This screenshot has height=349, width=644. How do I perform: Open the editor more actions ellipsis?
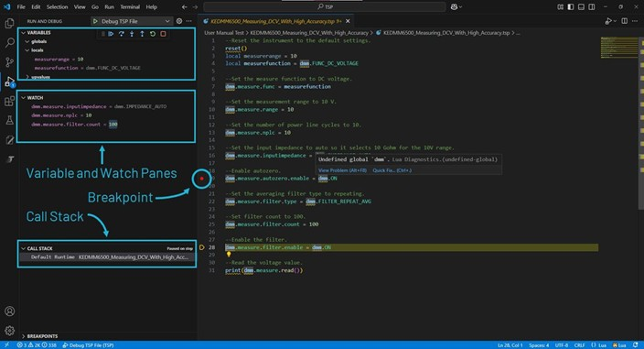click(635, 21)
